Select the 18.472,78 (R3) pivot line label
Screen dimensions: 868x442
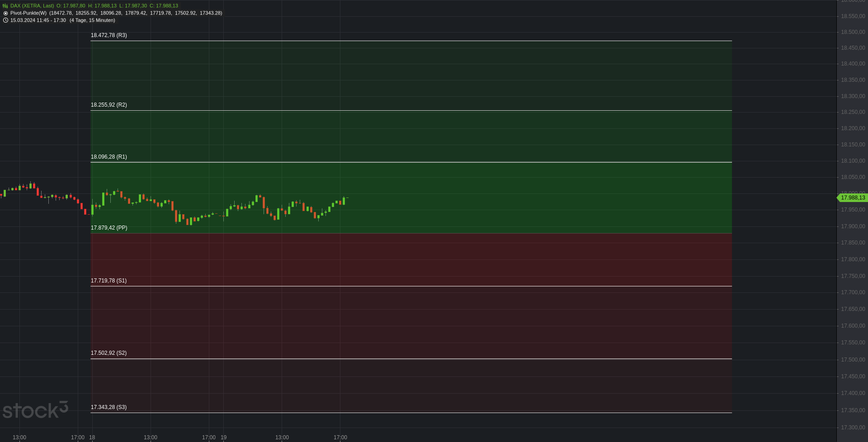[109, 35]
